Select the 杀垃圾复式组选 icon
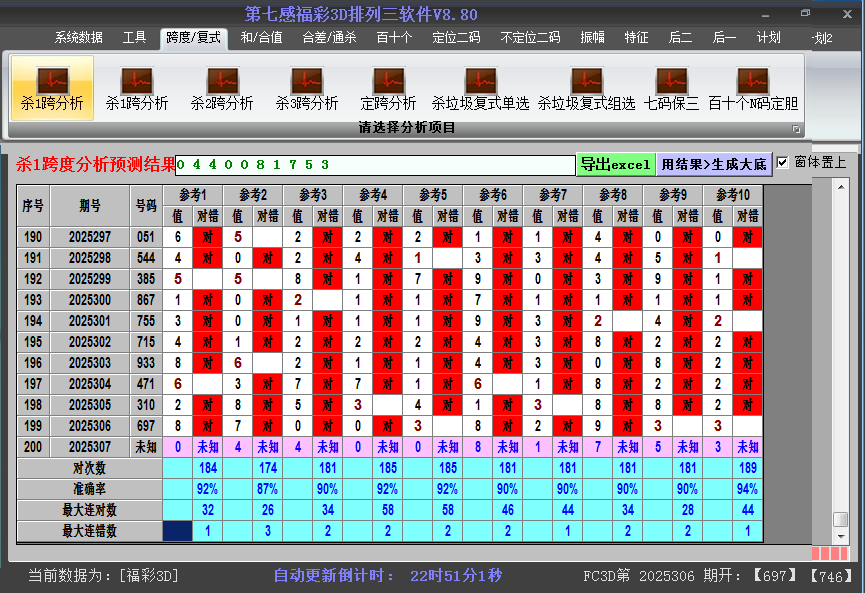 click(x=586, y=85)
